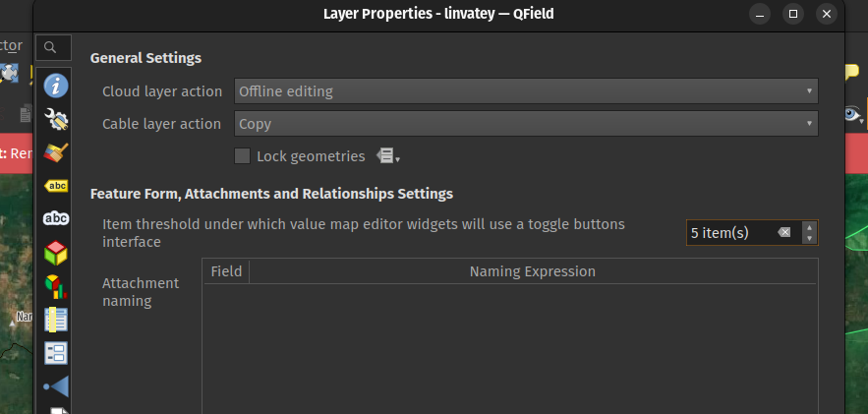Toggle the Lock geometries checkbox

point(242,155)
